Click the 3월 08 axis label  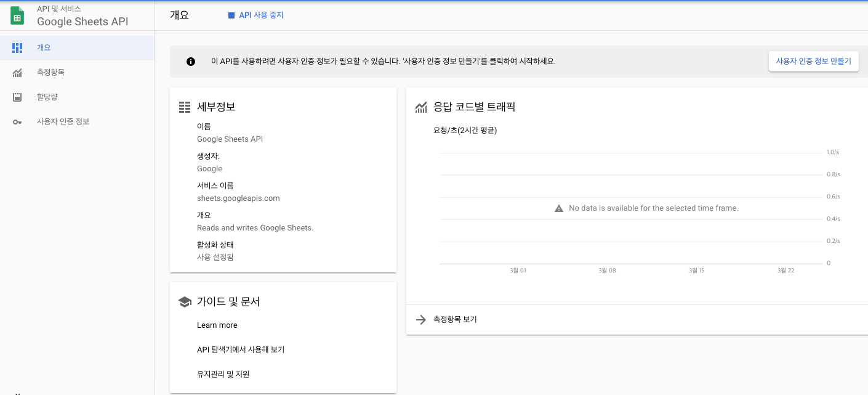pyautogui.click(x=607, y=271)
